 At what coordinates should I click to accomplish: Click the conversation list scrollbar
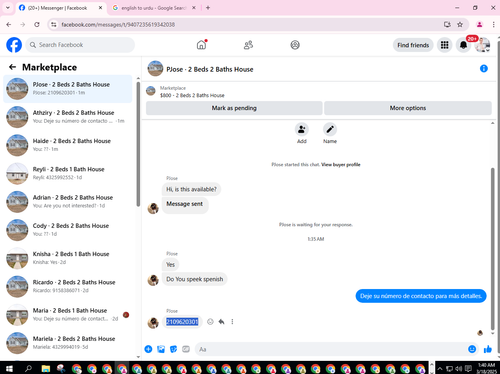point(138,144)
